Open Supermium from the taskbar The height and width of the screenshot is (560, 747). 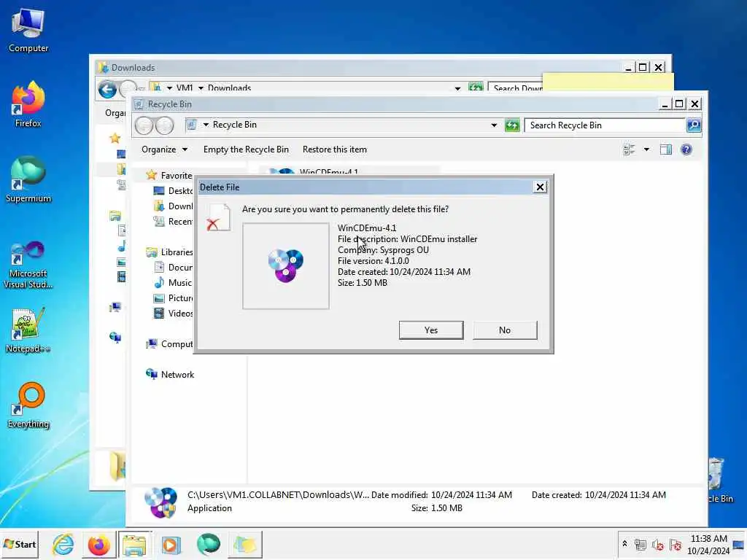point(208,544)
